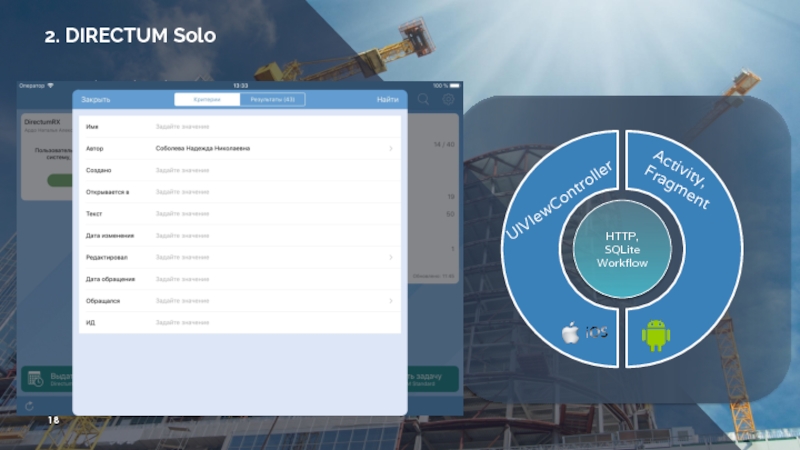Select the ИД value field
Screen dimensions: 800x450
182,323
